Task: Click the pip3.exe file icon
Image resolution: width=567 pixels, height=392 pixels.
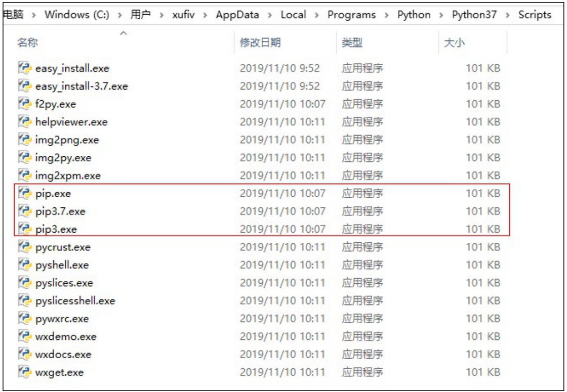Action: coord(25,229)
